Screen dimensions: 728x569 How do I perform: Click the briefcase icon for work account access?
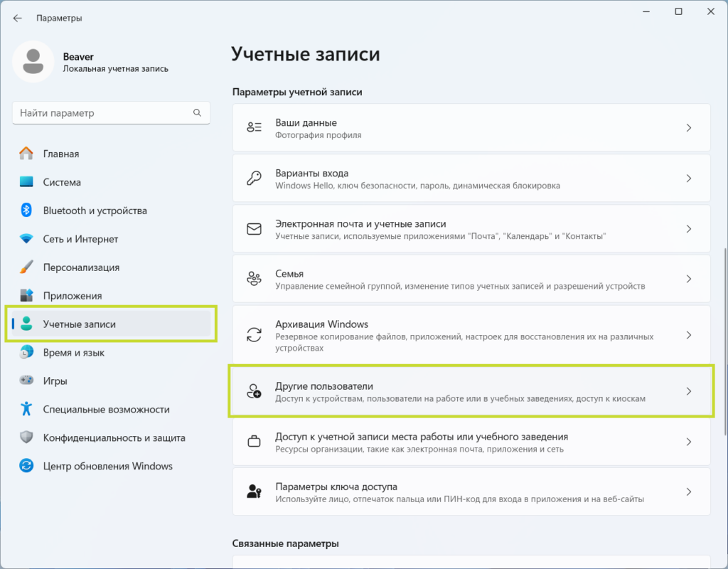click(x=254, y=441)
